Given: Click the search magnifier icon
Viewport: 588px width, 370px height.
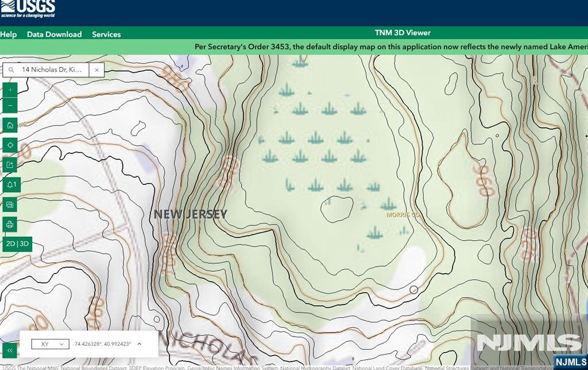Looking at the screenshot, I should [11, 70].
